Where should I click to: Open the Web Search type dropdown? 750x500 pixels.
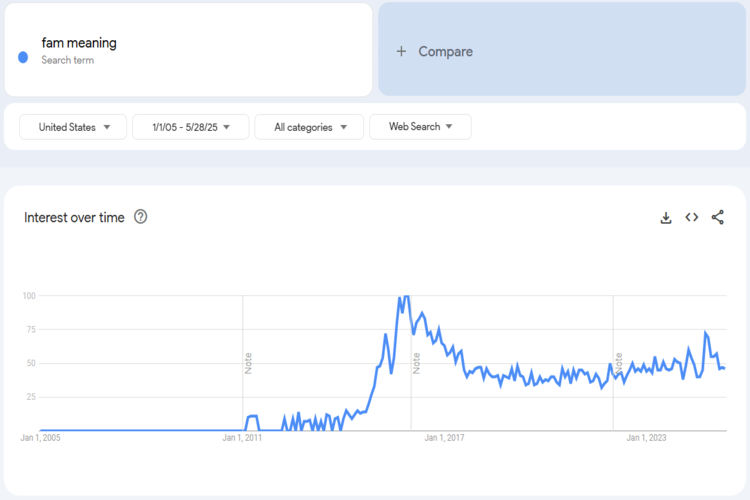(420, 126)
